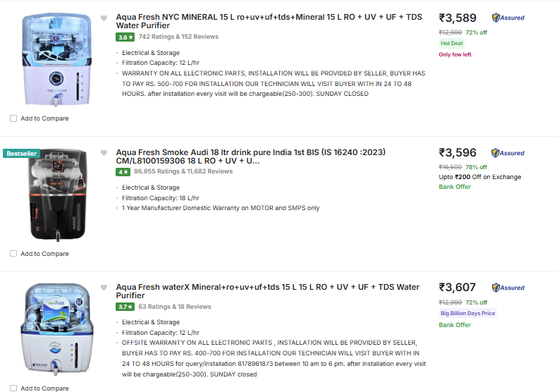This screenshot has height=392, width=559.
Task: Enable Add to Compare for waterX purifier
Action: point(13,388)
